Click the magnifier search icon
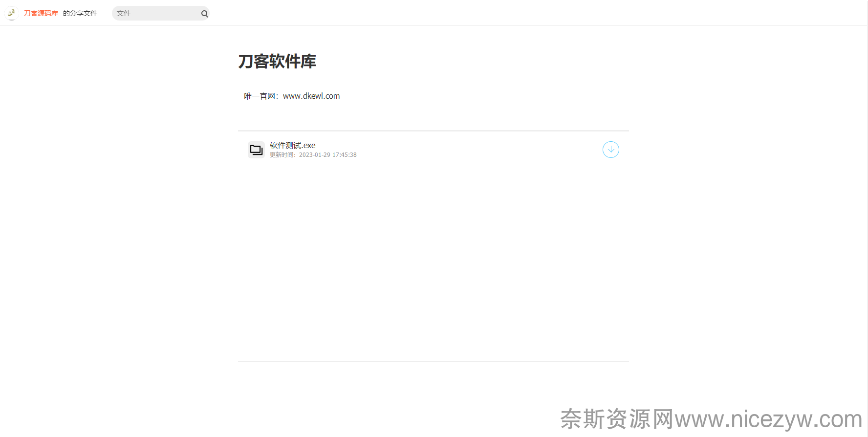Screen dimensions: 868x437 pos(205,14)
